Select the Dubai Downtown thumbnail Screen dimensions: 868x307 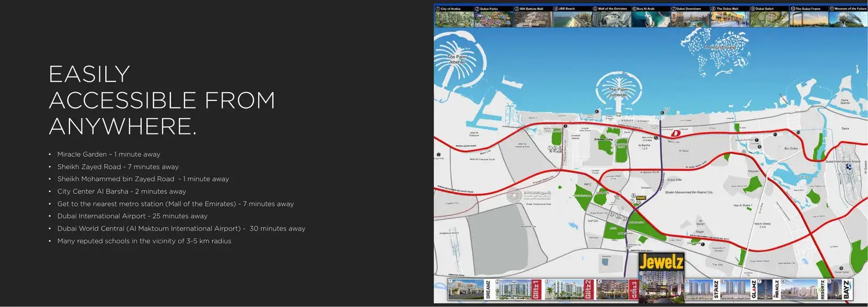[x=690, y=17]
